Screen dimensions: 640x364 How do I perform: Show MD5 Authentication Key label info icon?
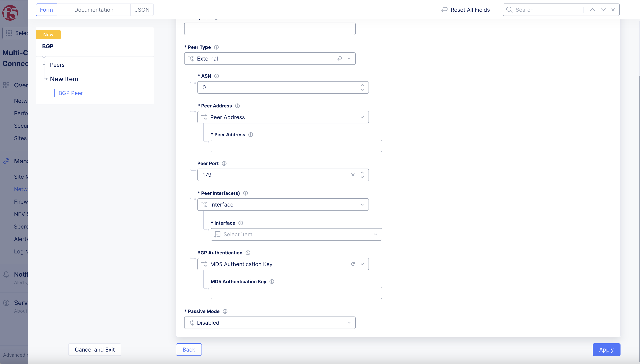[x=271, y=281]
